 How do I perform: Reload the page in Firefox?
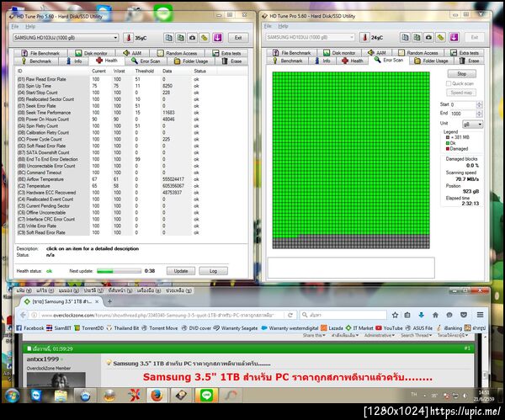click(290, 315)
